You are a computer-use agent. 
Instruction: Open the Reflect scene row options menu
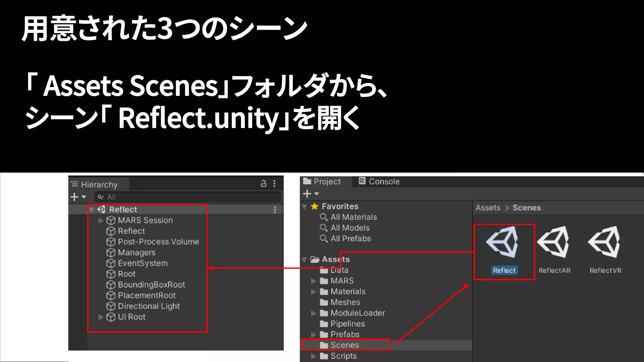point(275,210)
